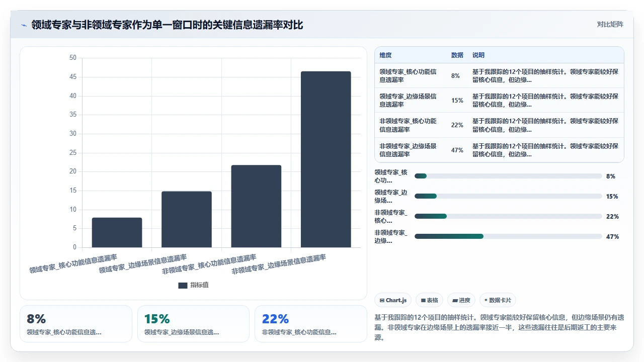This screenshot has height=362, width=644.
Task: Click table row label 非领域专家_核心功能信息遗漏率
Action: coord(408,125)
